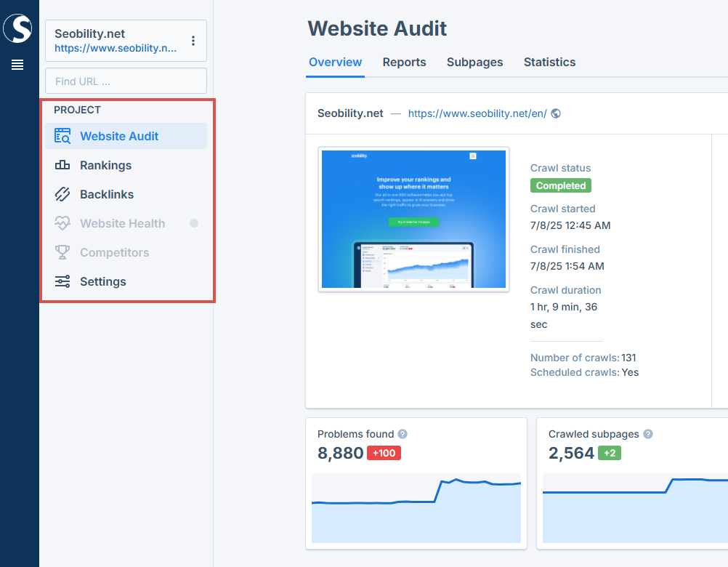Switch to the Reports tab

(x=404, y=62)
